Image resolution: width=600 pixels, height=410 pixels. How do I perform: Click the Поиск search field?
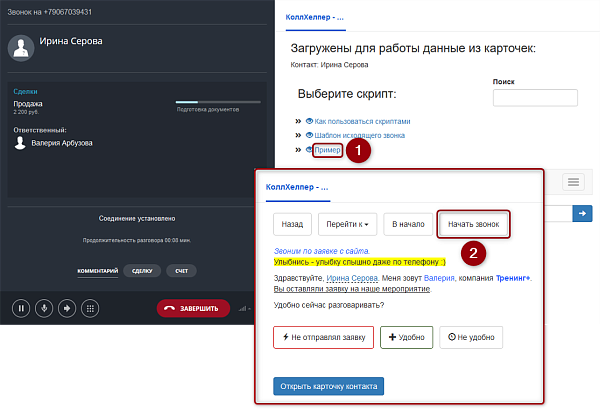535,98
